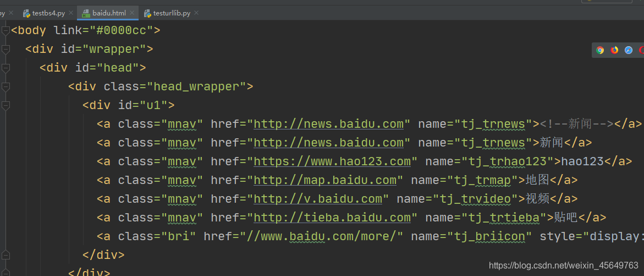The height and width of the screenshot is (276, 644).
Task: Collapse the div id="head" fold marker
Action: pyautogui.click(x=5, y=68)
